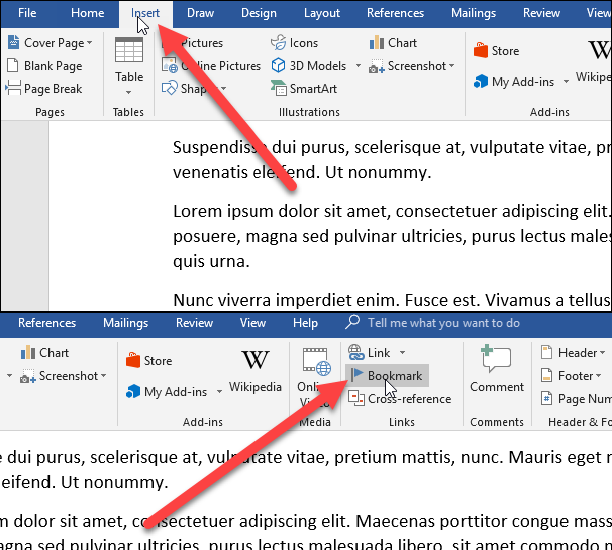Click Screenshot in the lower ribbon
This screenshot has height=550, width=612.
[x=60, y=376]
